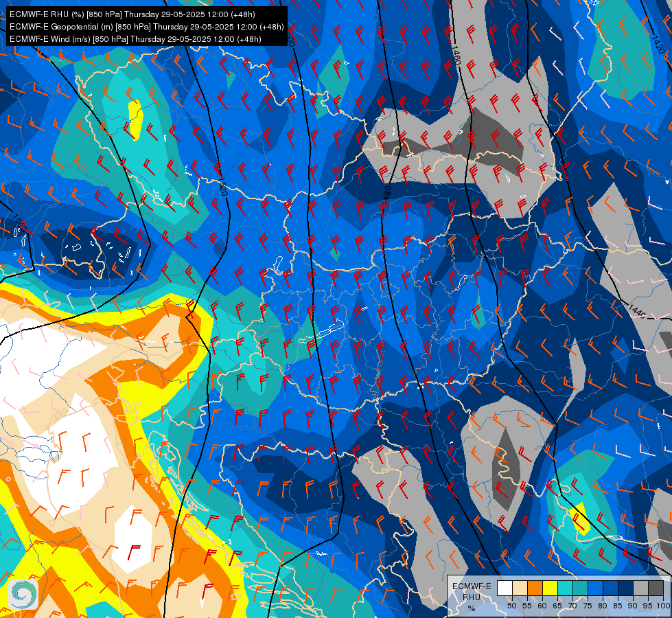672x618 pixels.
Task: Click the orange 55-60 legend swatch
Action: (535, 588)
